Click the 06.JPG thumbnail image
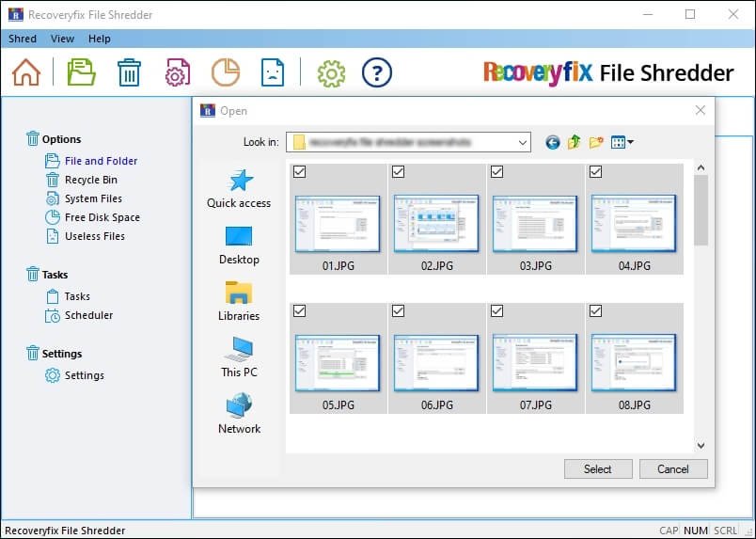Screen dimensions: 756x539 [x=436, y=363]
